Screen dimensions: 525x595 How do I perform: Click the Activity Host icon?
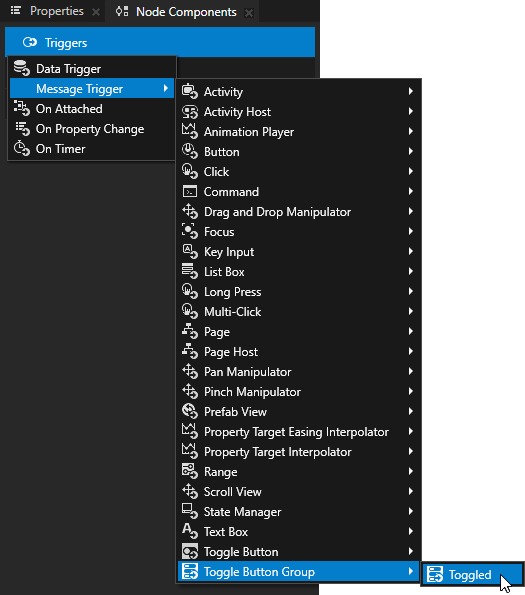[x=190, y=112]
